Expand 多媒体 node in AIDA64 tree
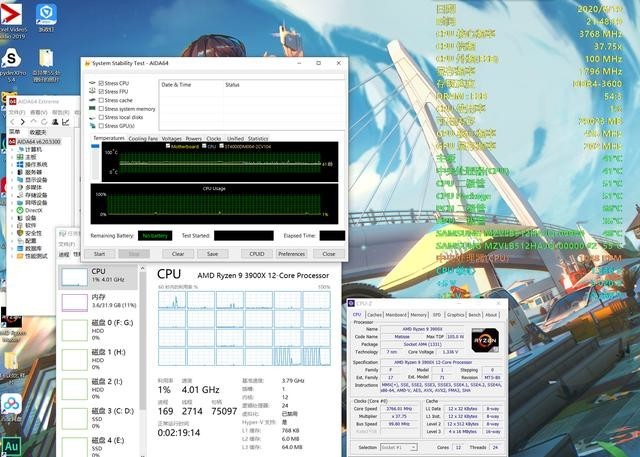The image size is (640, 457). point(12,187)
